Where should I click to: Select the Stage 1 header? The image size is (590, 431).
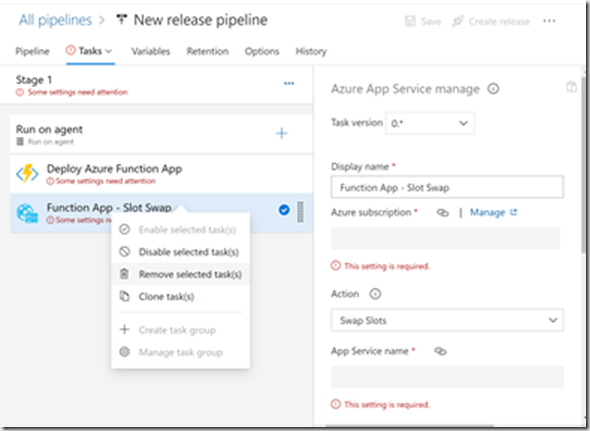(x=156, y=85)
